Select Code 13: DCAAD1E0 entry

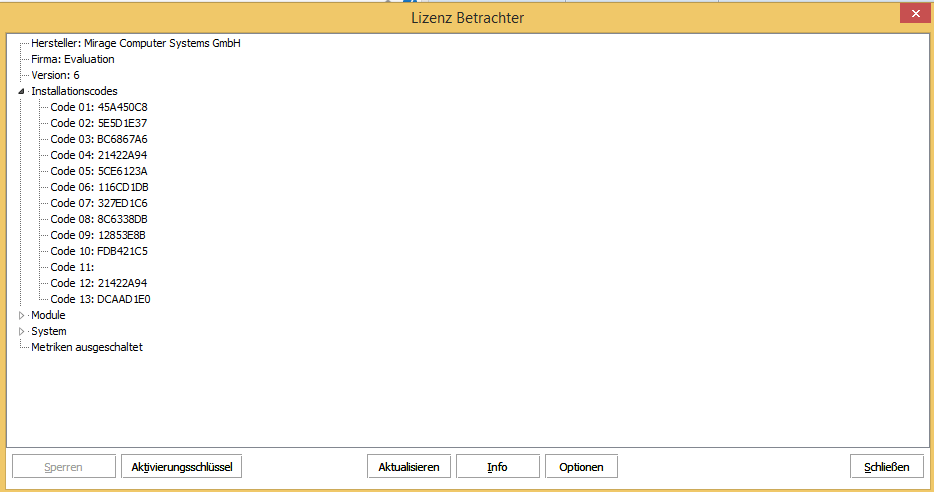tap(100, 299)
